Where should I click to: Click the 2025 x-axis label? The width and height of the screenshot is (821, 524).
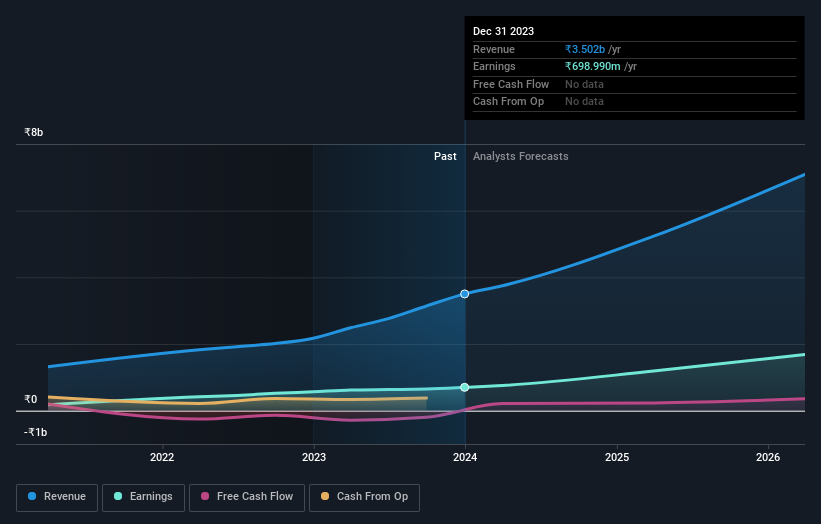click(x=617, y=457)
